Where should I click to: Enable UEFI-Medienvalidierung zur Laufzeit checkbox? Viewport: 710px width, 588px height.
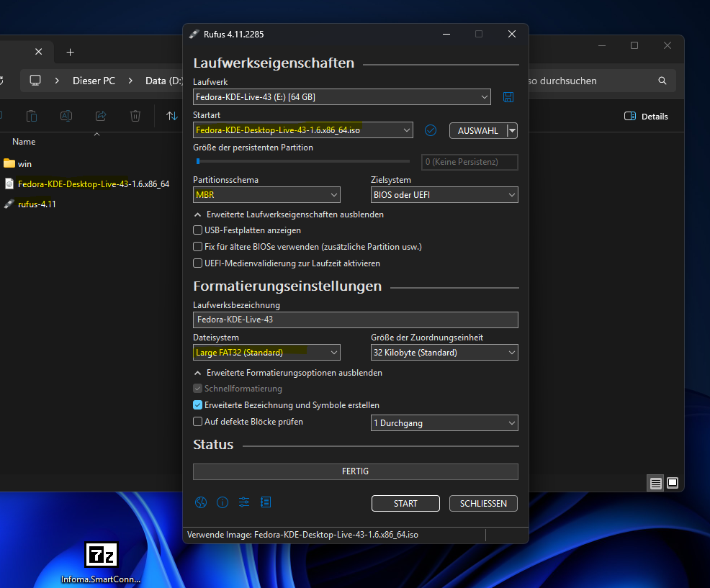tap(198, 263)
